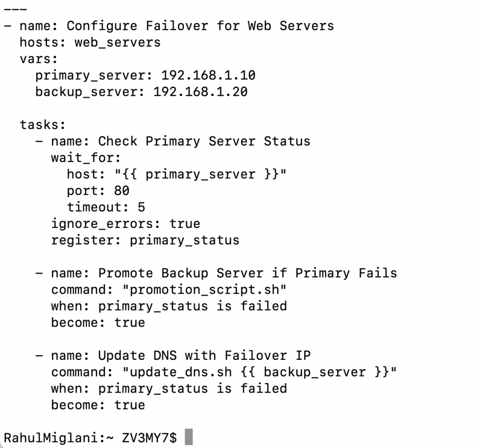Click the 'vars:' keyword
The width and height of the screenshot is (480, 448).
coord(38,59)
